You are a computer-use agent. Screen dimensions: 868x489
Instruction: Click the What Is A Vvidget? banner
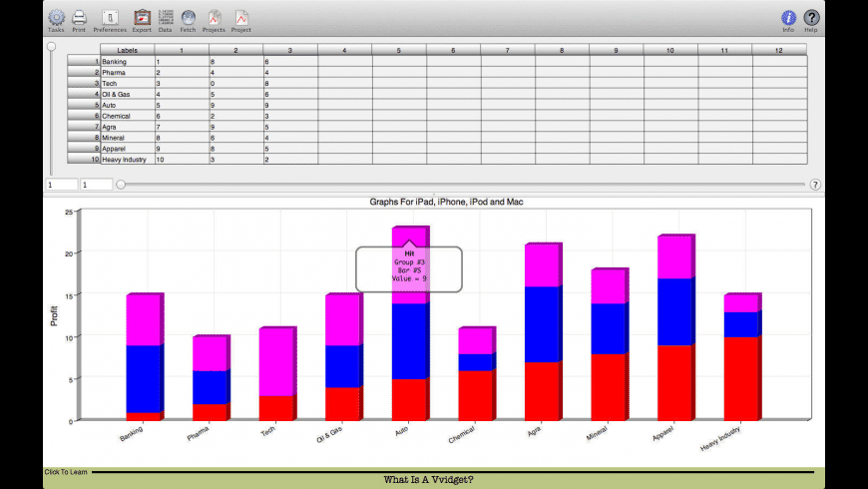tap(428, 480)
